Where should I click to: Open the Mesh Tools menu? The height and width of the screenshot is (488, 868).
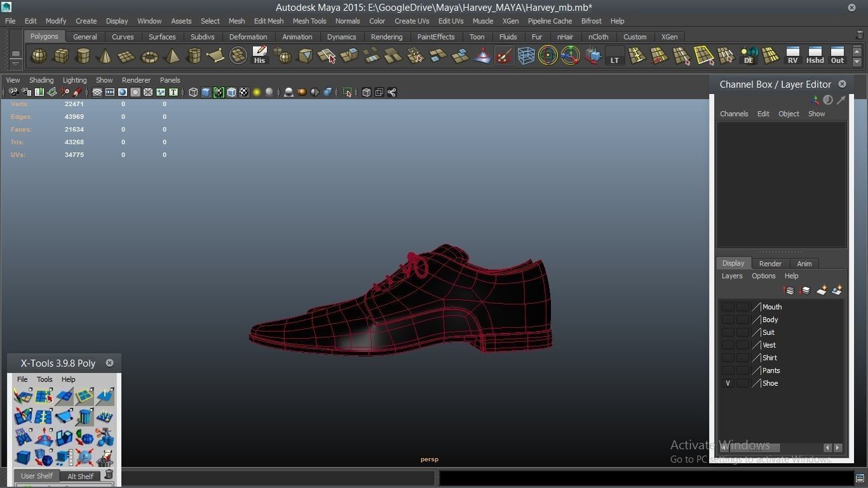[x=309, y=21]
